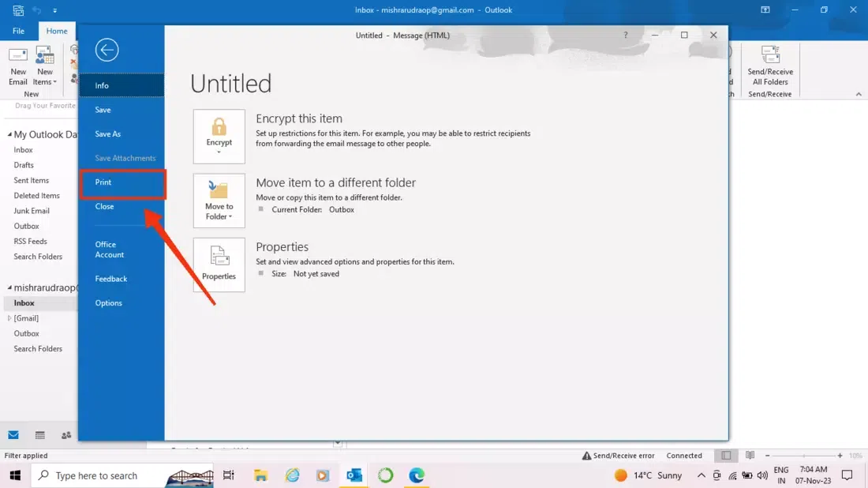Click the Windows search input field
This screenshot has width=868, height=488.
click(110, 475)
